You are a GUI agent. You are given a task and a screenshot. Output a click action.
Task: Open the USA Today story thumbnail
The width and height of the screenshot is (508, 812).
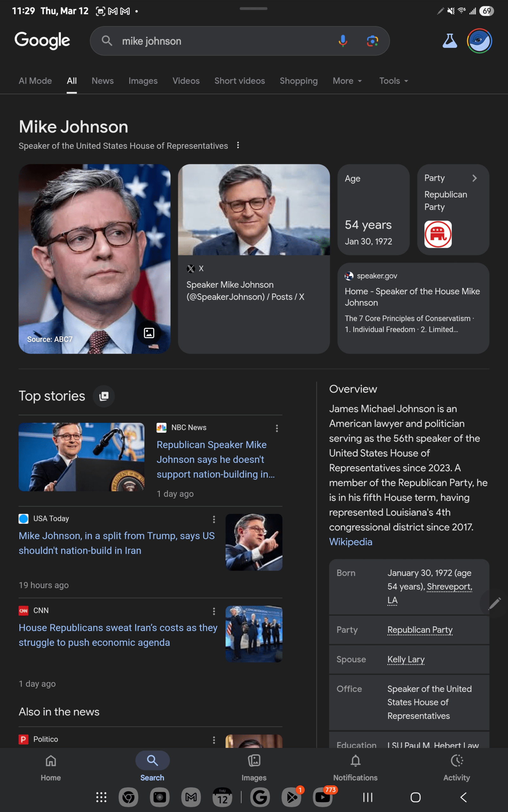(x=254, y=542)
